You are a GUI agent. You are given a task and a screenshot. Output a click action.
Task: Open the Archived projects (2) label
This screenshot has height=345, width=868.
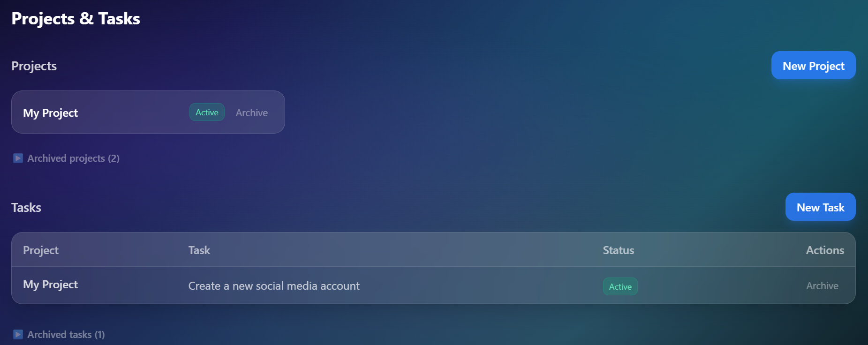(73, 158)
